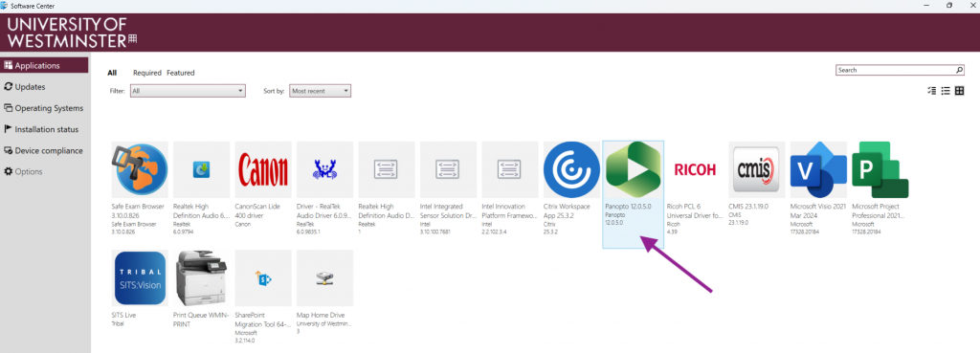Select the Driver - RealTek Audio Driver crab icon
This screenshot has height=353, width=980.
pyautogui.click(x=325, y=170)
